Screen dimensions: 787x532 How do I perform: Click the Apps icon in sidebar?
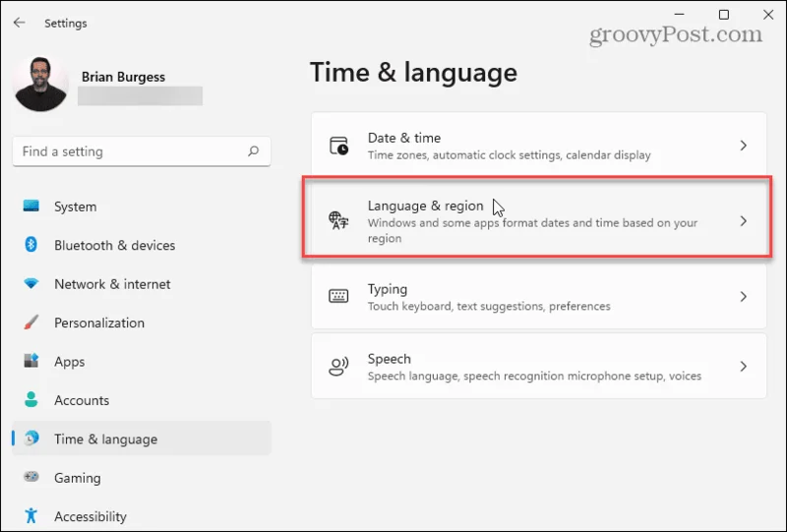(31, 360)
